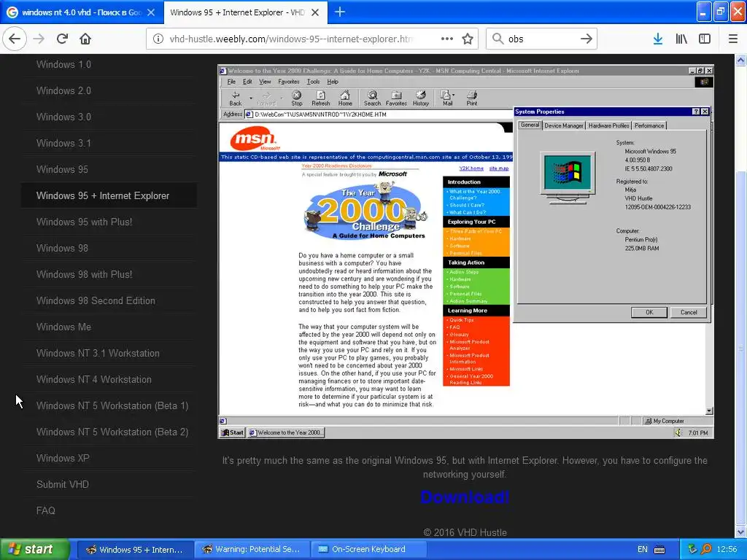
Task: Open the Library bookmarks icon
Action: pos(681,39)
